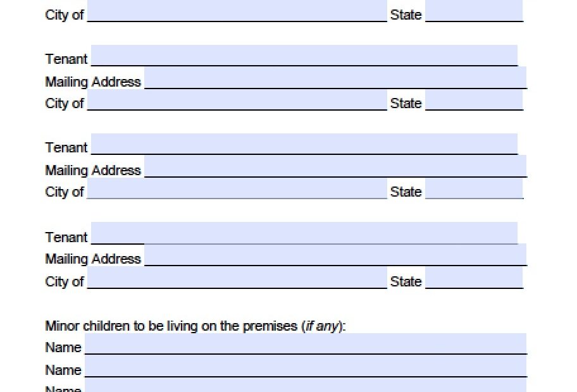Click the Mailing Address field below first Tenant
Viewport: 577px width, 392px height.
pos(335,78)
